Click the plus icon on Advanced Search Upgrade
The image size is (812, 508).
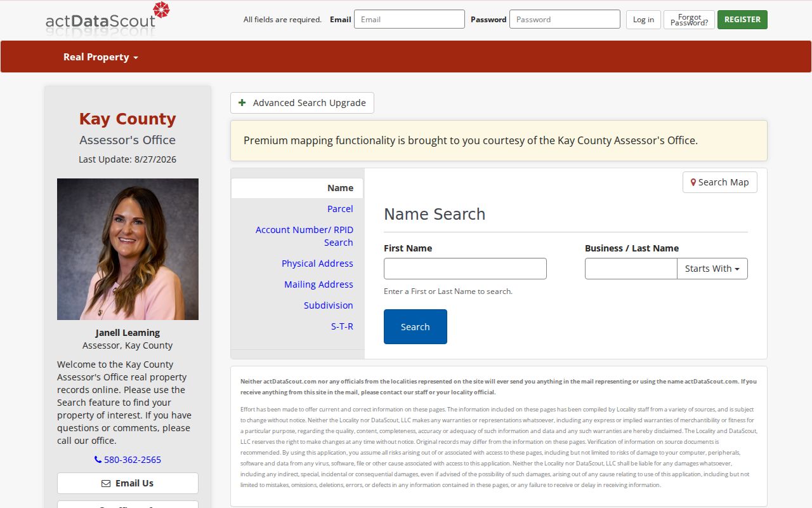[x=242, y=103]
